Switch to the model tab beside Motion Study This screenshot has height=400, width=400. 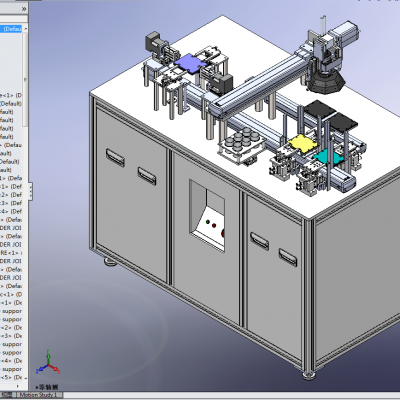(x=8, y=395)
